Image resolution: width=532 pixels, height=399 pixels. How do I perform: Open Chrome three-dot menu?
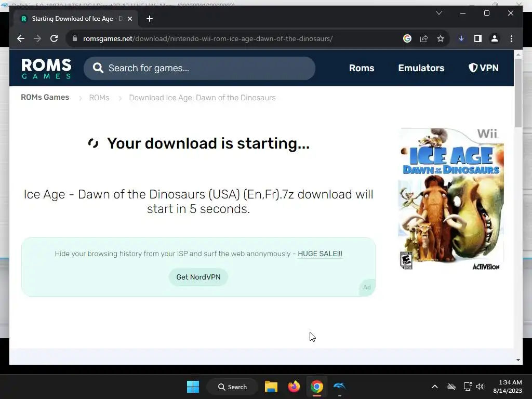pos(511,38)
